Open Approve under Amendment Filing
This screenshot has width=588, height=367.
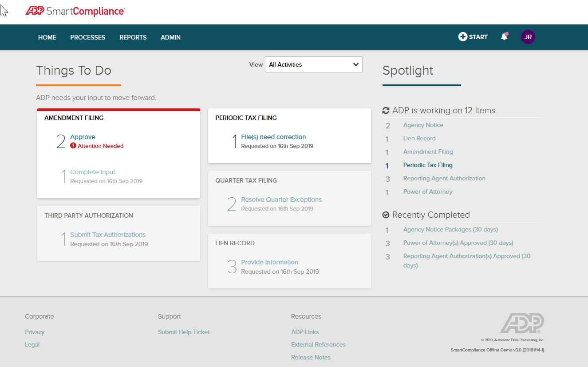83,137
